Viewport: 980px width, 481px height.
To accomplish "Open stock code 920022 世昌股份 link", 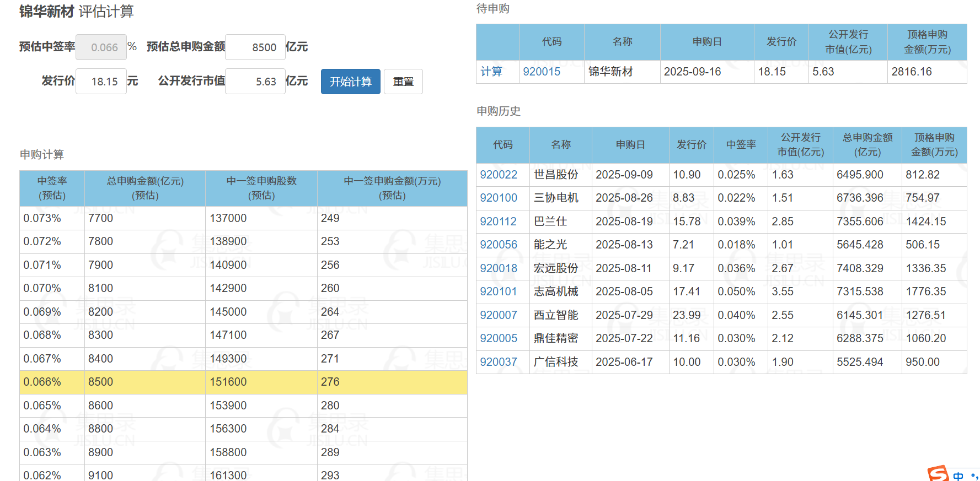I will point(499,175).
